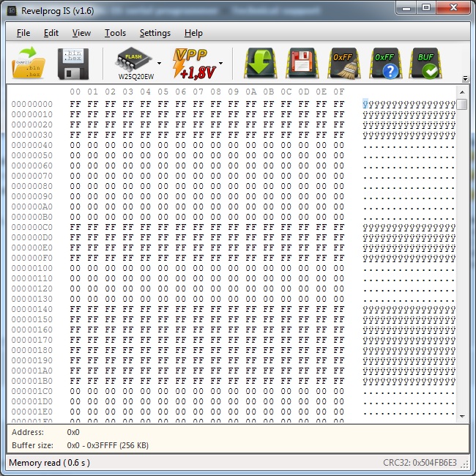Screen dimensions: 476x476
Task: Click address label 000000C0
Action: (x=32, y=227)
